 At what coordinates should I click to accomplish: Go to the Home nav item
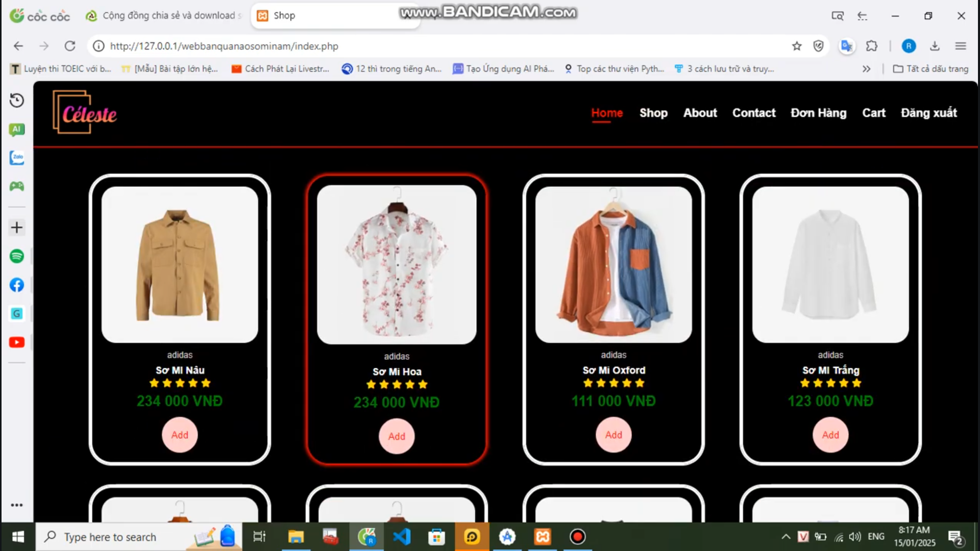click(x=607, y=113)
